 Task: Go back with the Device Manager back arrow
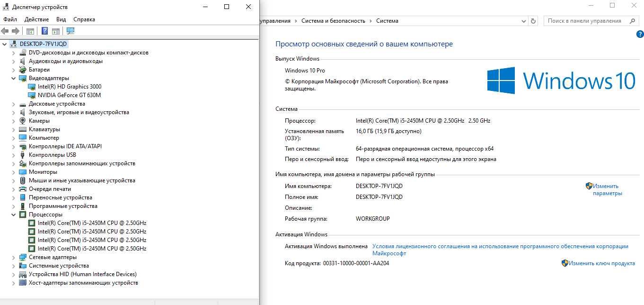click(x=5, y=31)
